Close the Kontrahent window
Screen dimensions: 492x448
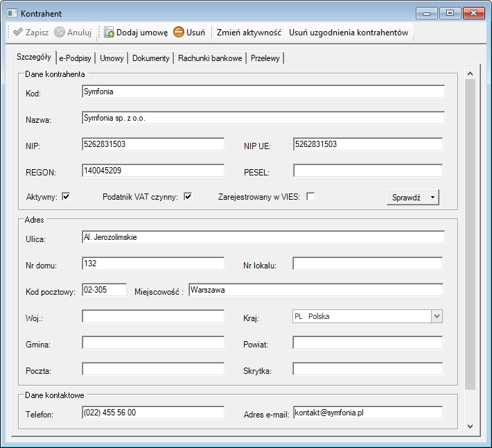474,13
